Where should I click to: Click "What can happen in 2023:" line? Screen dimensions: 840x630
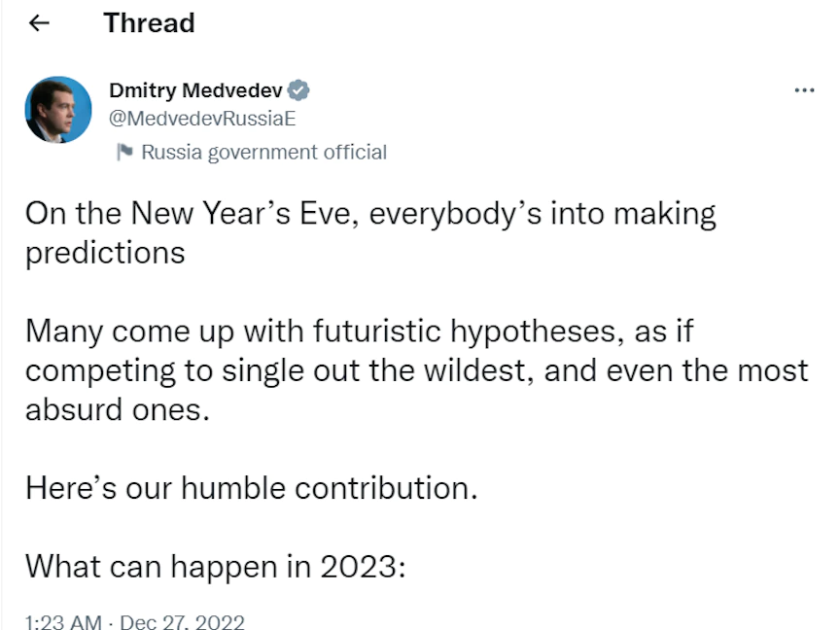click(x=214, y=565)
